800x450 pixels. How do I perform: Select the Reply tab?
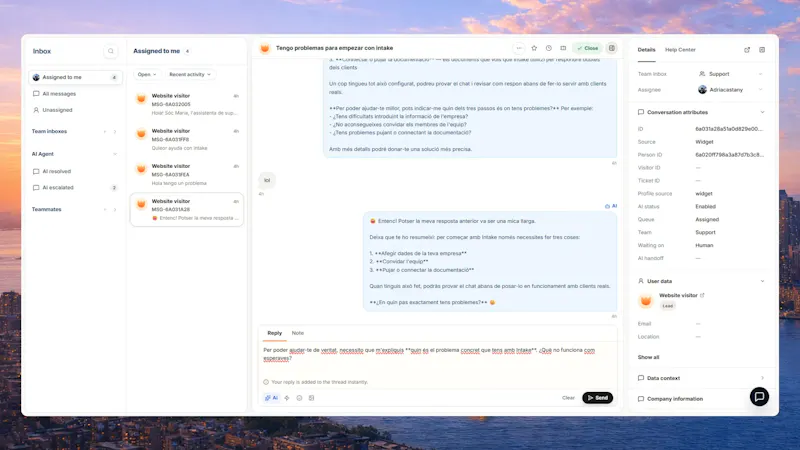[274, 333]
